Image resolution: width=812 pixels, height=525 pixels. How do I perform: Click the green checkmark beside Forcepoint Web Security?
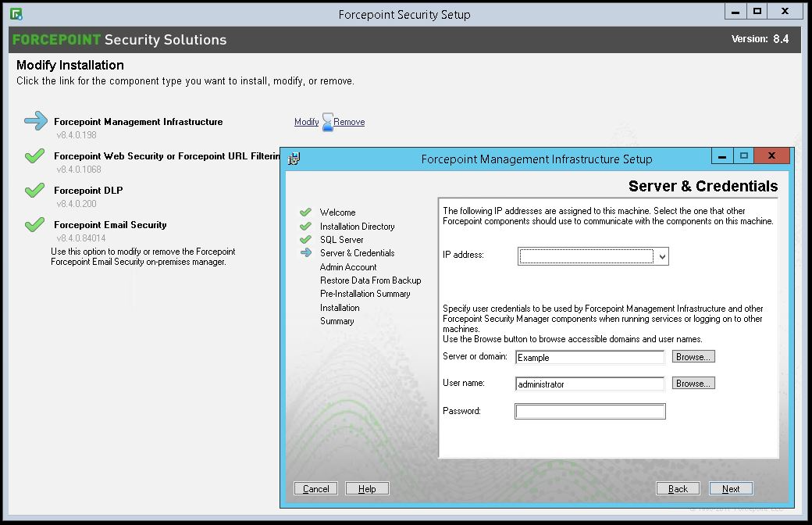tap(34, 155)
